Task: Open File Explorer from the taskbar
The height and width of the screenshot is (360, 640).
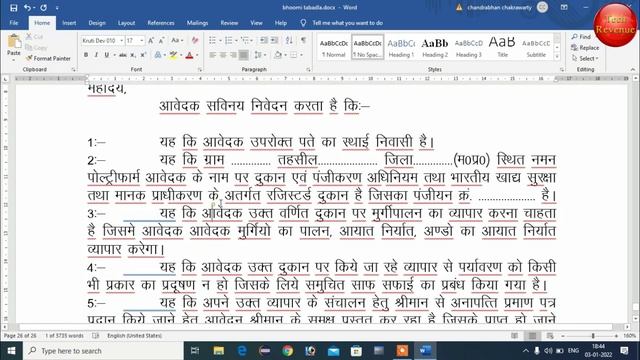Action: [219, 351]
